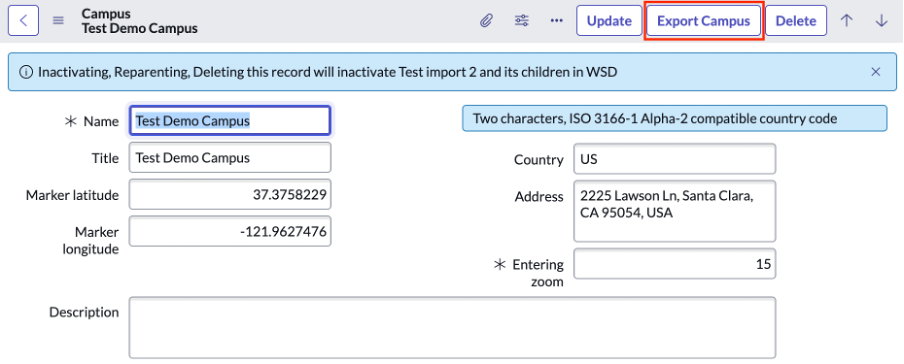This screenshot has height=364, width=904.
Task: Edit the Marker longitude field
Action: [230, 232]
